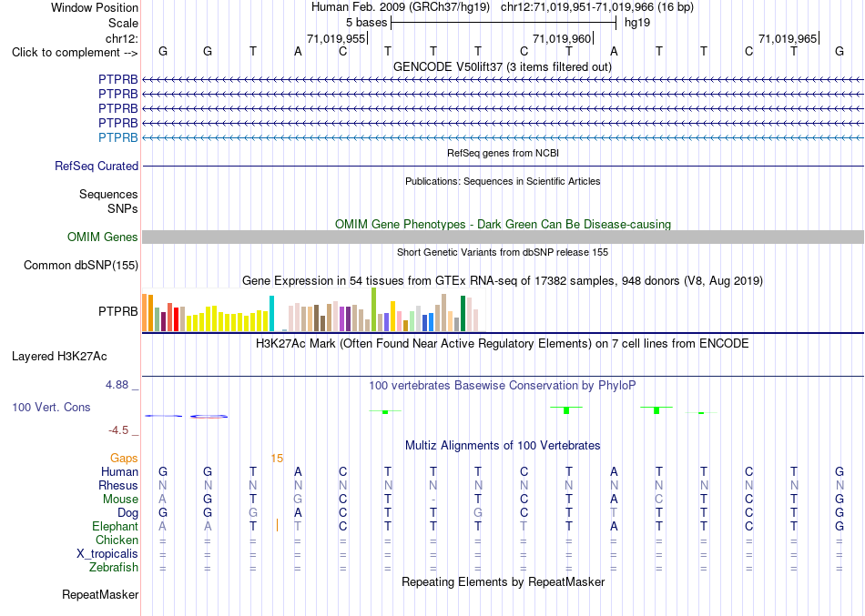
Task: Select the Elephant alignment row label
Action: [x=115, y=526]
